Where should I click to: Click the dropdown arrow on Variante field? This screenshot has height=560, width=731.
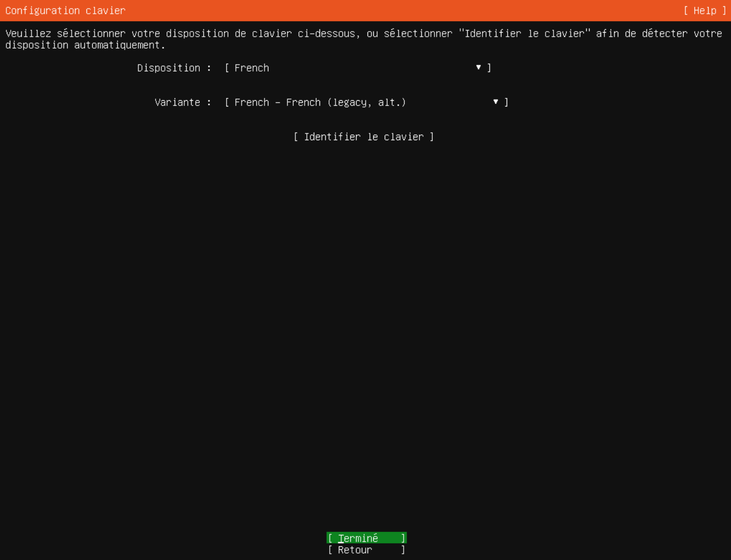coord(495,102)
